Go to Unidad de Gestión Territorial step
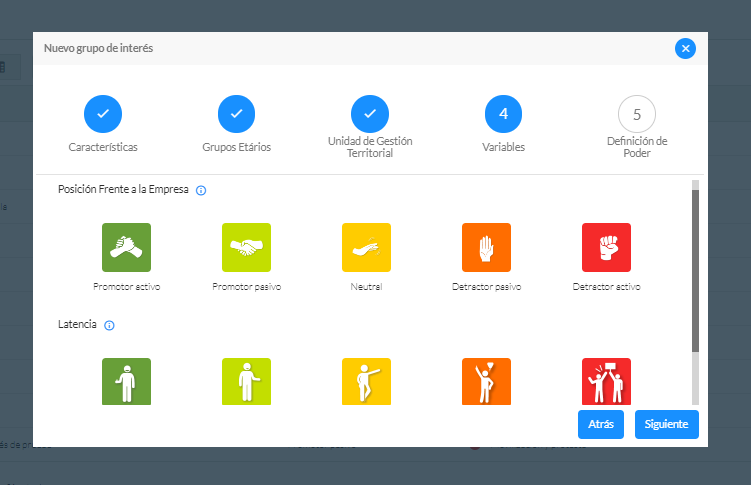Viewport: 751px width, 485px height. click(x=370, y=114)
